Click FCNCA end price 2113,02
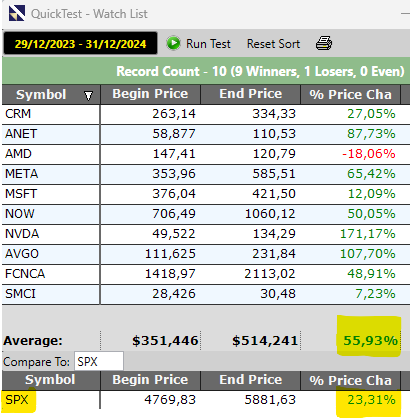Screen dimensions: 410x420 coord(270,274)
